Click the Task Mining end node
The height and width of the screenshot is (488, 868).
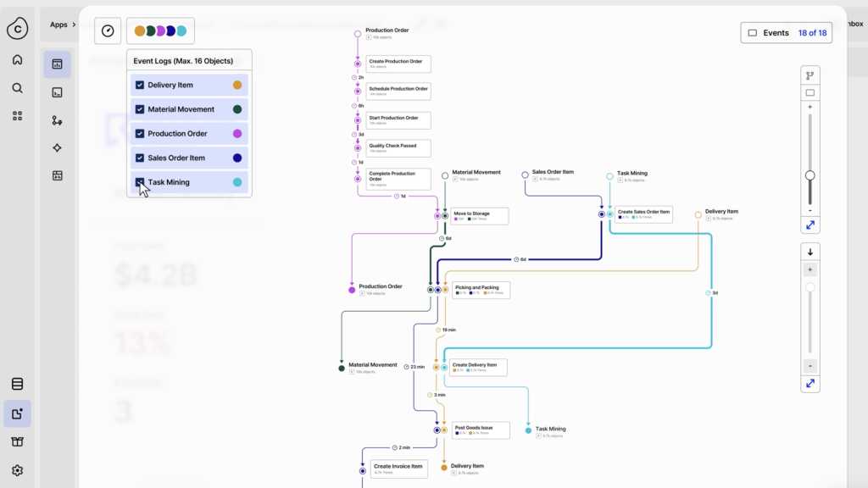click(x=528, y=430)
